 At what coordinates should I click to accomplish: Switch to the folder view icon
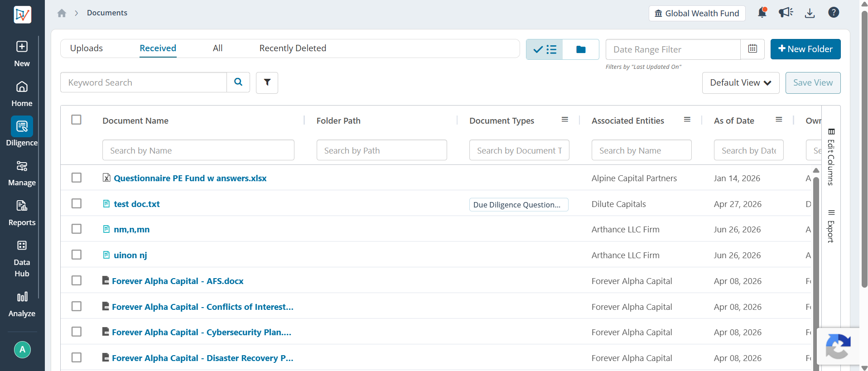(x=581, y=49)
